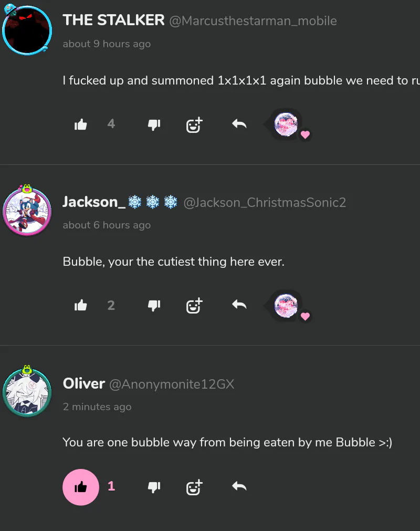Image resolution: width=420 pixels, height=531 pixels.
Task: Dislike THE STALKER's comment with thumbs down
Action: coord(154,124)
